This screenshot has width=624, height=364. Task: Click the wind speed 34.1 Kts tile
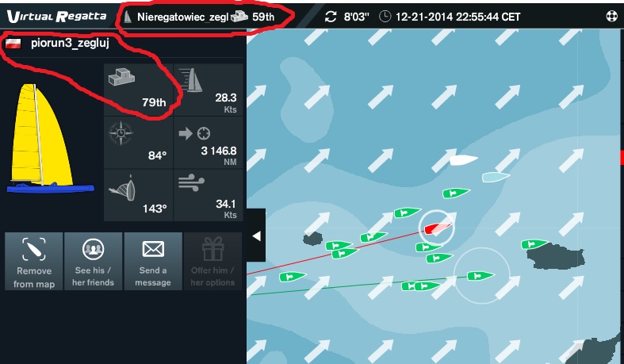click(x=209, y=195)
